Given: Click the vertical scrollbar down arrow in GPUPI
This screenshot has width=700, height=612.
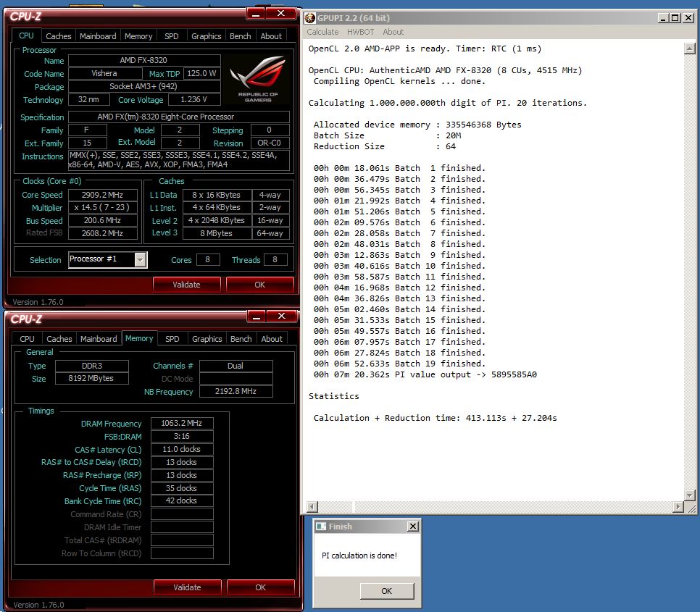Looking at the screenshot, I should tap(689, 495).
